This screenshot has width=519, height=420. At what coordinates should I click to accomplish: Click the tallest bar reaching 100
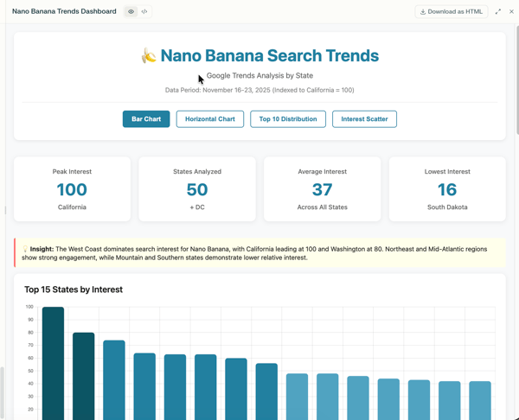tap(53, 363)
